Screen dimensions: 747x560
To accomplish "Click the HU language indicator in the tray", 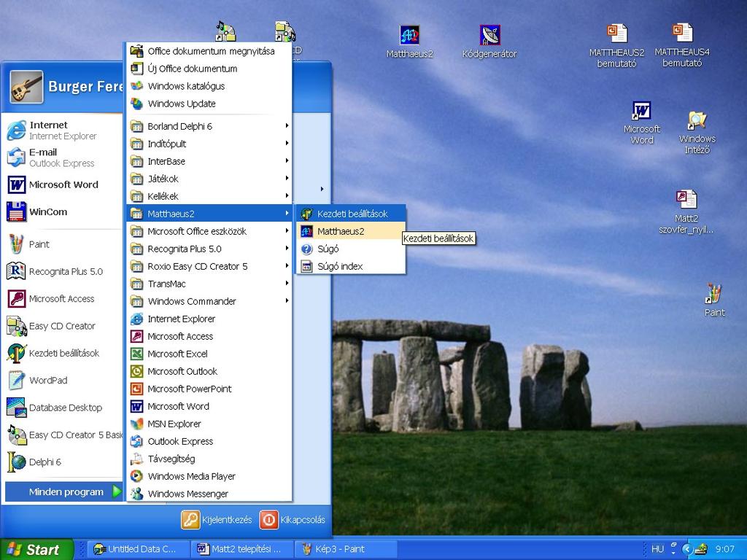I will point(657,549).
